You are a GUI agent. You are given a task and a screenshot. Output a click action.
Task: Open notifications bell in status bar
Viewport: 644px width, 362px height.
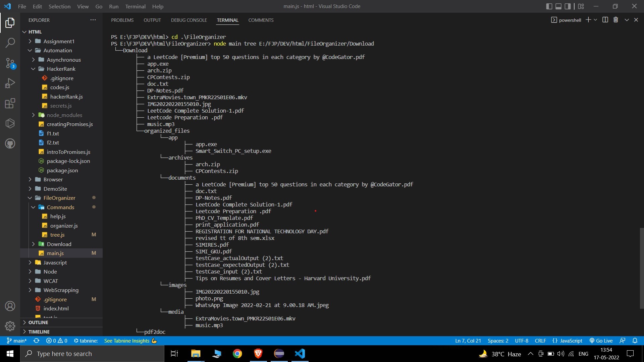click(x=635, y=341)
